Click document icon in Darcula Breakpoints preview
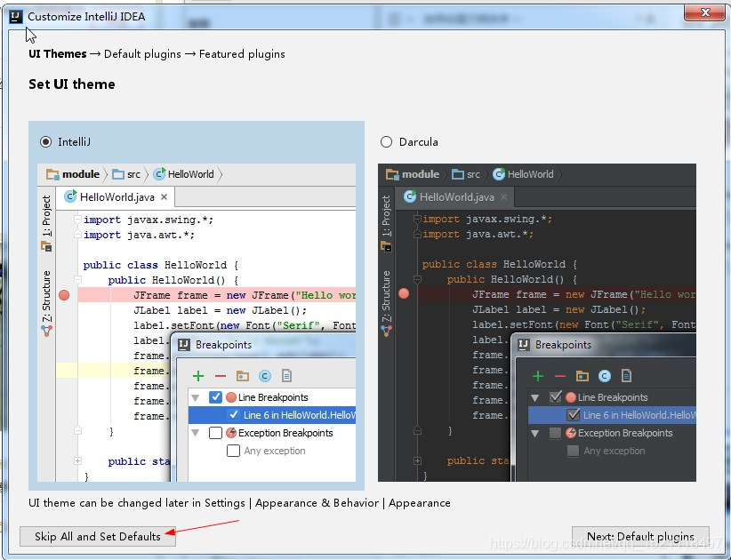Screen dimensions: 731x560 pos(627,375)
